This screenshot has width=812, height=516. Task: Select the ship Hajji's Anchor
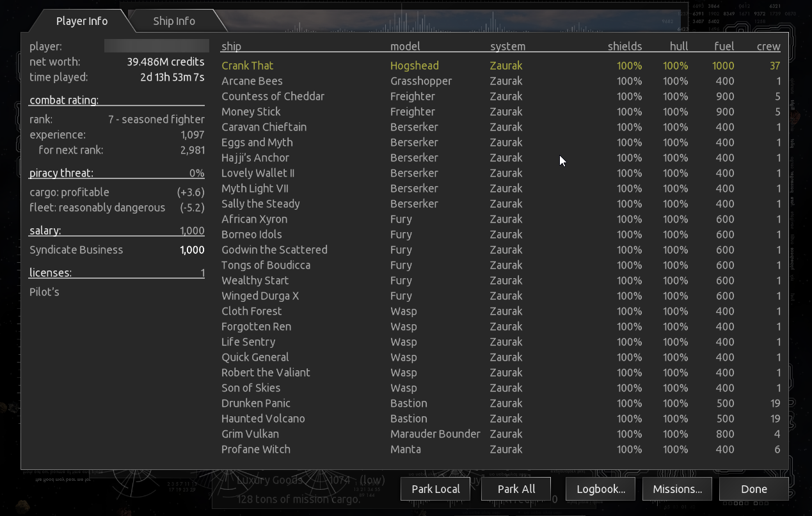pyautogui.click(x=501, y=158)
